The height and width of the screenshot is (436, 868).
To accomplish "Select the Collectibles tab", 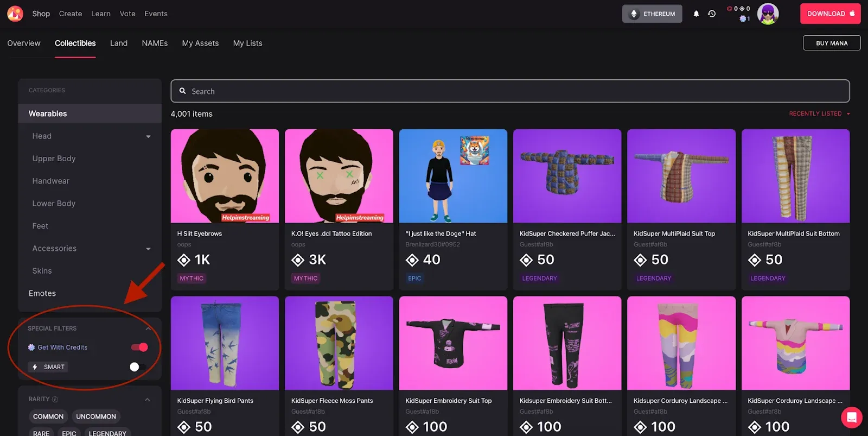I will [75, 43].
